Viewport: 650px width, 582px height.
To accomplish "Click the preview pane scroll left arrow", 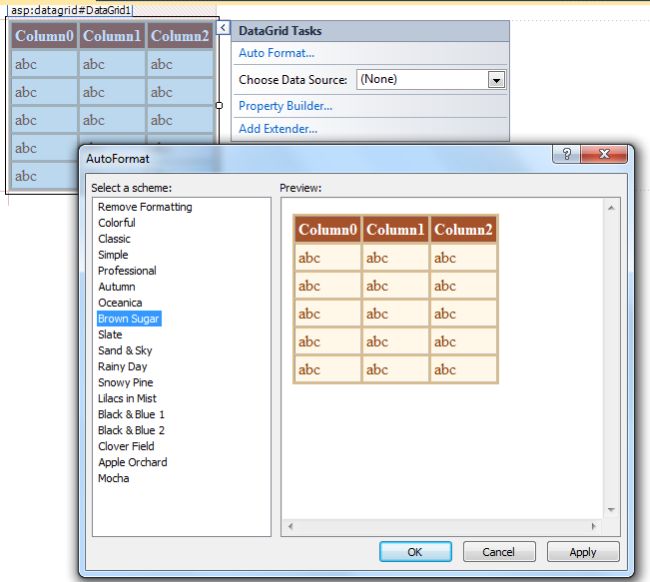I will (x=291, y=526).
